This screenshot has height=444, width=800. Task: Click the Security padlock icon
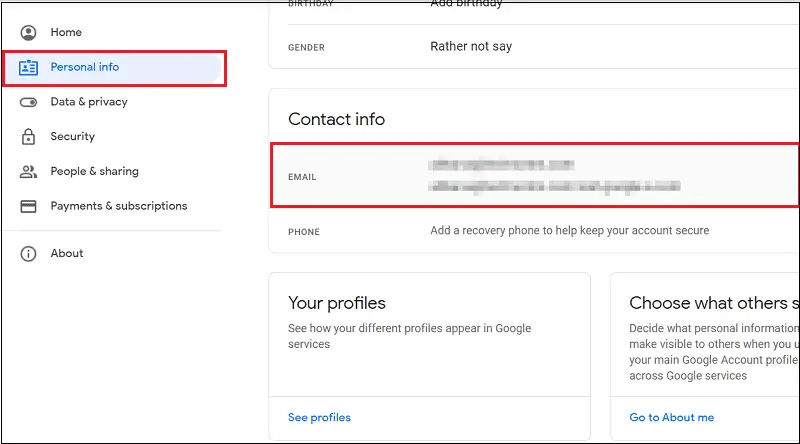[28, 136]
